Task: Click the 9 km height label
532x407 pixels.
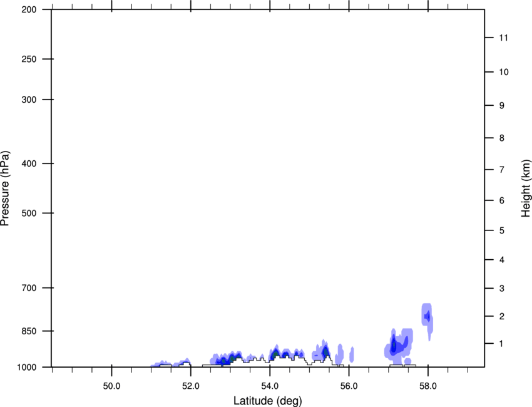Action: click(502, 106)
